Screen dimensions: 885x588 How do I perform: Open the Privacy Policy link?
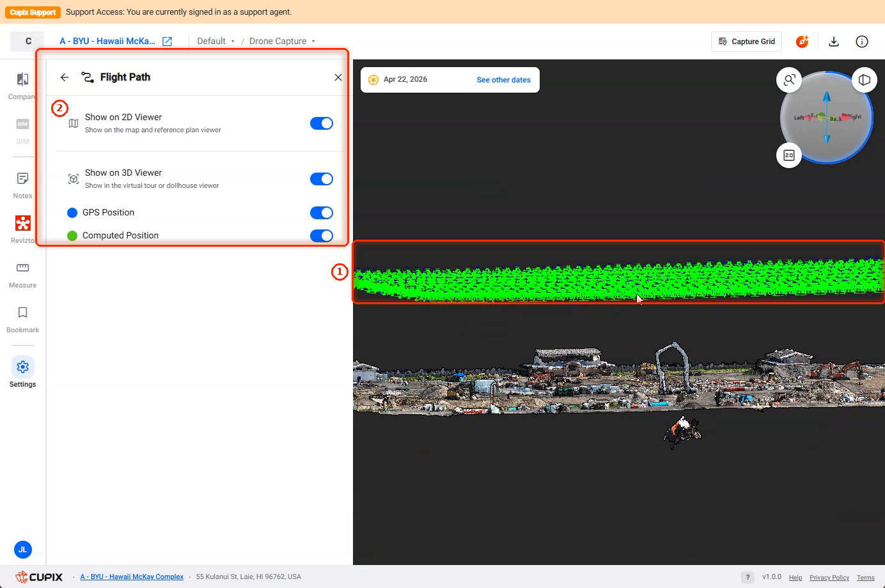tap(829, 578)
